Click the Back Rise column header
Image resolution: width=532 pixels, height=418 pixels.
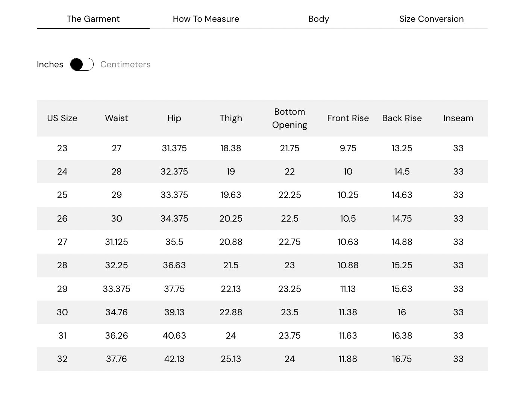pyautogui.click(x=402, y=118)
